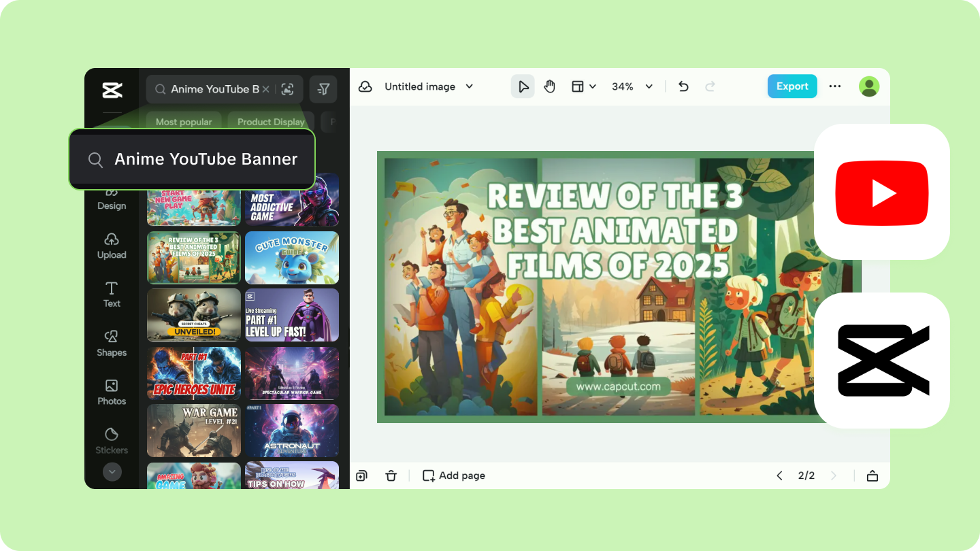Select the Secret Cheats Unveiled template
Image resolution: width=980 pixels, height=551 pixels.
[x=194, y=315]
